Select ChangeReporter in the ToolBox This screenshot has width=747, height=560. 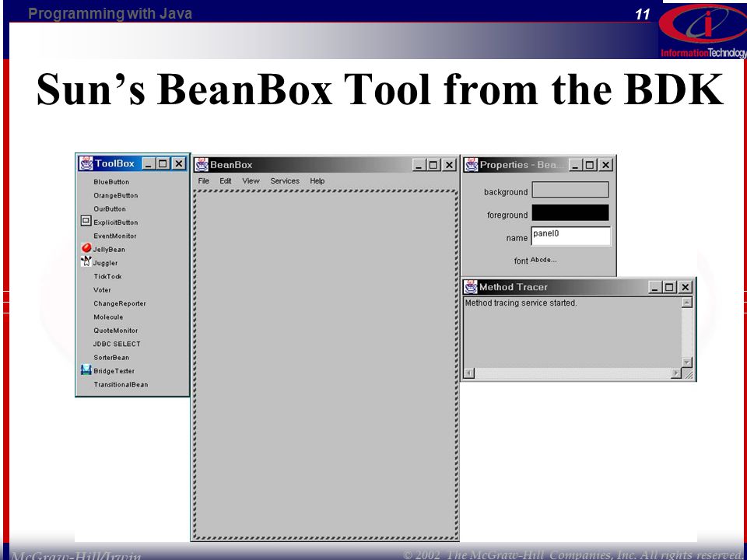[120, 303]
